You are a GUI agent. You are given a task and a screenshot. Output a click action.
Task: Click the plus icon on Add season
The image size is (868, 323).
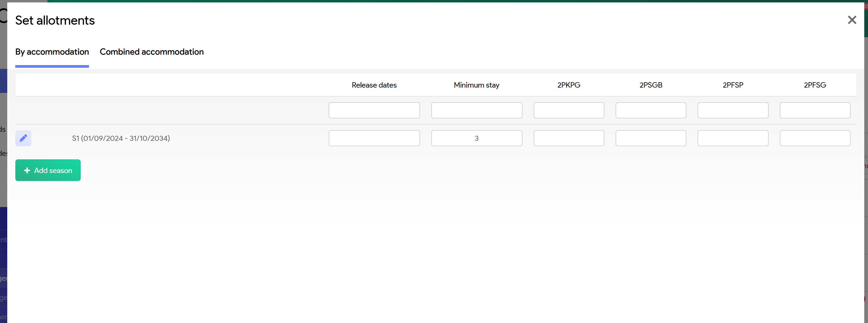coord(27,170)
